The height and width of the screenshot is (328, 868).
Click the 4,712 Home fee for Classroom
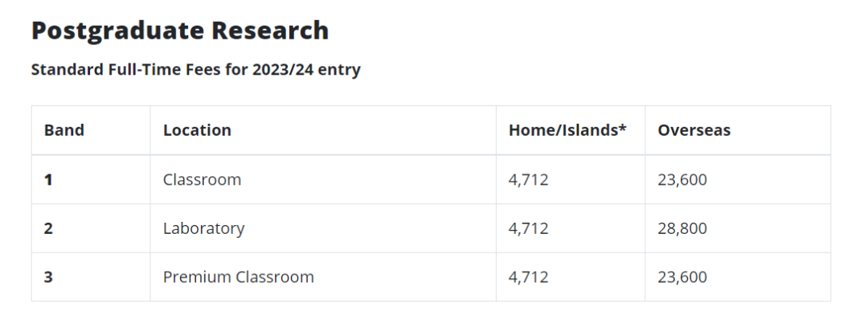(529, 179)
